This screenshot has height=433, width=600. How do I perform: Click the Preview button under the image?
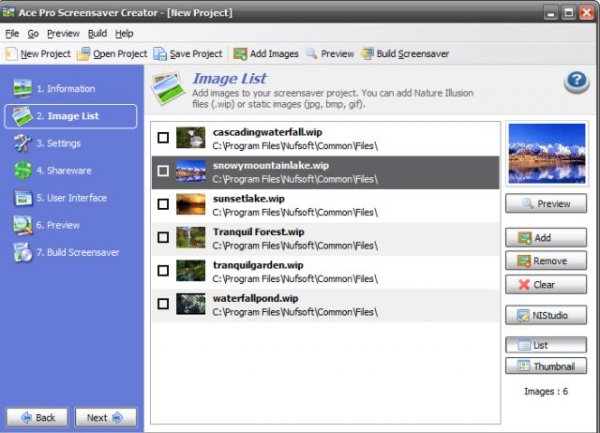pos(546,203)
